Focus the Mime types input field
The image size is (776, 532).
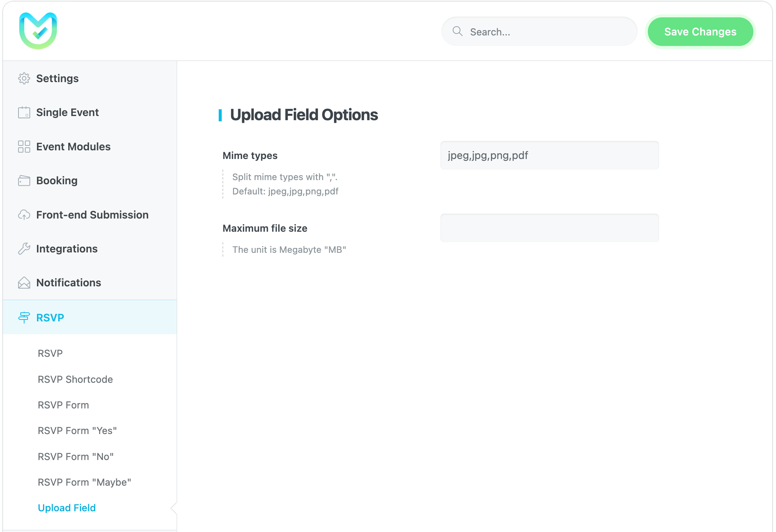click(x=549, y=155)
